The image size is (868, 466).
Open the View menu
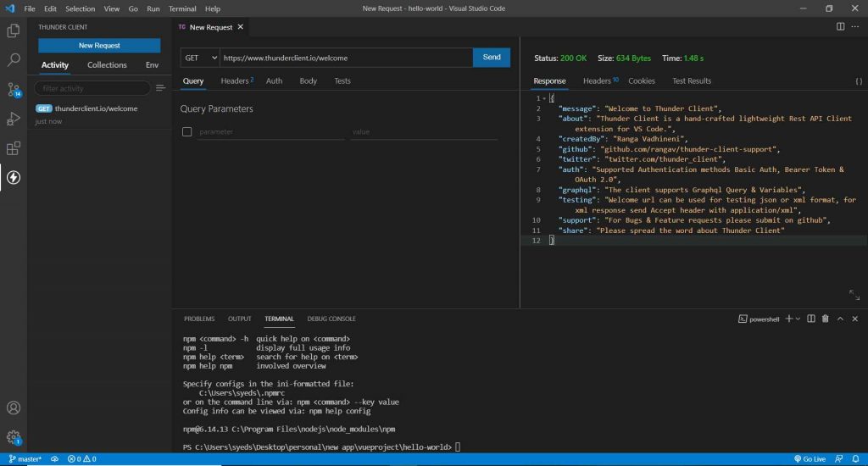point(112,8)
